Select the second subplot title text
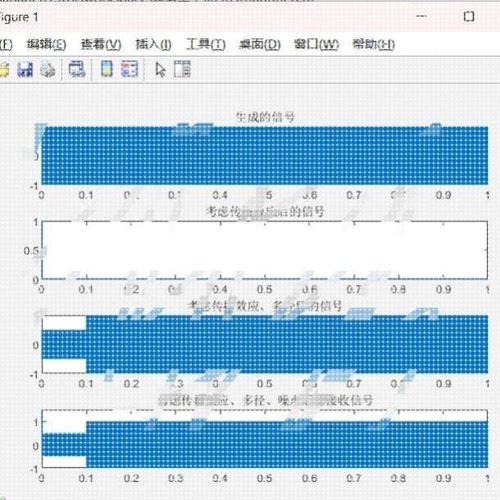 point(265,211)
